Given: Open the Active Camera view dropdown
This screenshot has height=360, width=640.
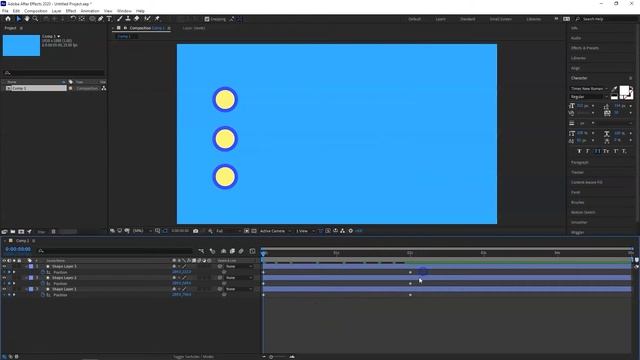Looking at the screenshot, I should pyautogui.click(x=275, y=231).
